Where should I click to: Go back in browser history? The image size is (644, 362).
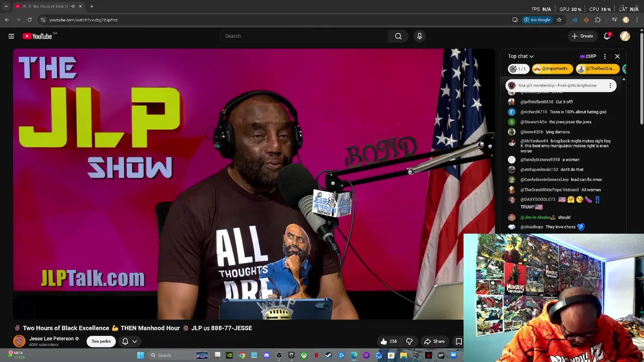pyautogui.click(x=7, y=20)
